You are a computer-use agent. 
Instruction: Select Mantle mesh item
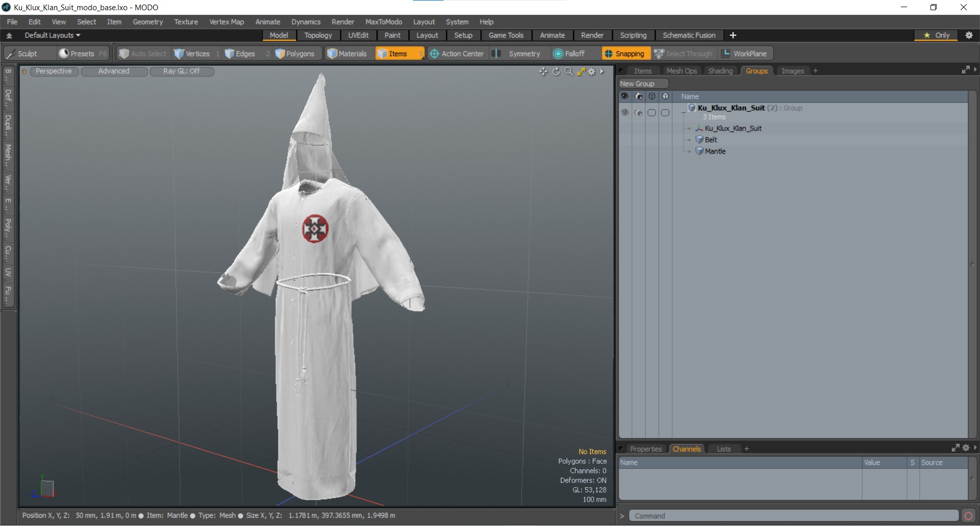715,152
